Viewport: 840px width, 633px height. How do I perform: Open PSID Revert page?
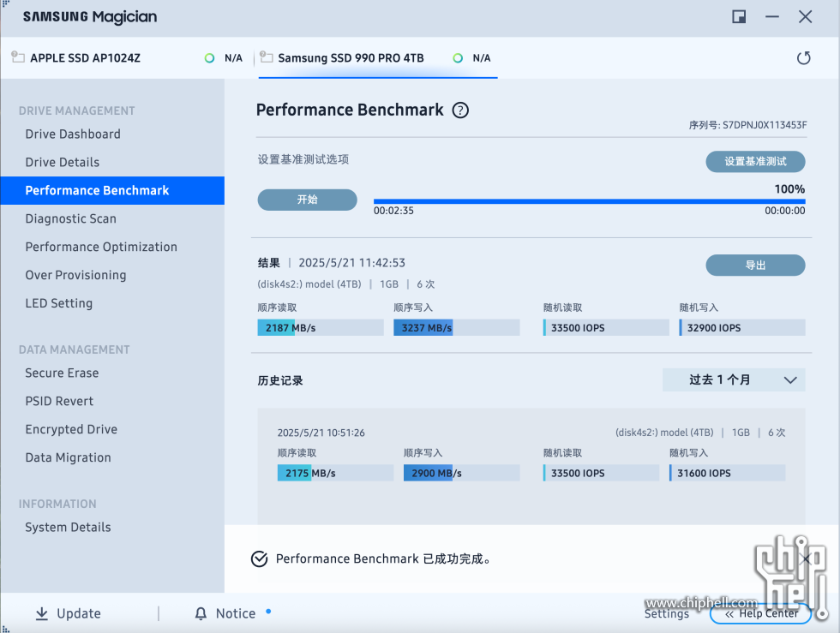[59, 401]
